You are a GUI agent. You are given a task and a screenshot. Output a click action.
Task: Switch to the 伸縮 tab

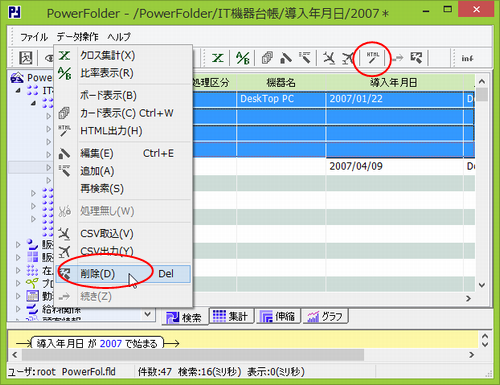coord(278,316)
